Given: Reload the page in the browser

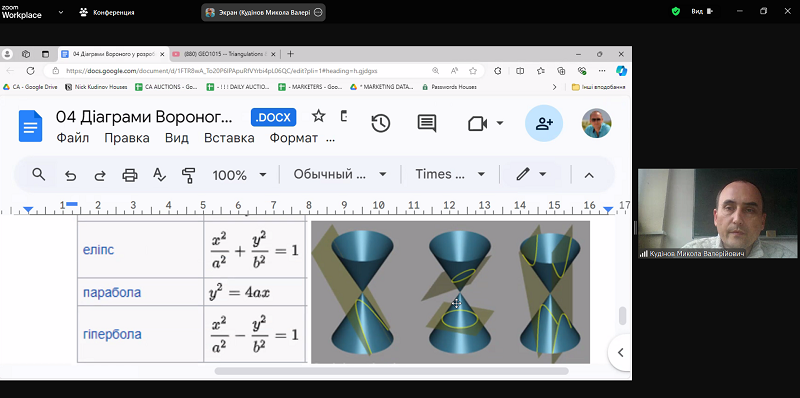Looking at the screenshot, I should click(x=30, y=70).
